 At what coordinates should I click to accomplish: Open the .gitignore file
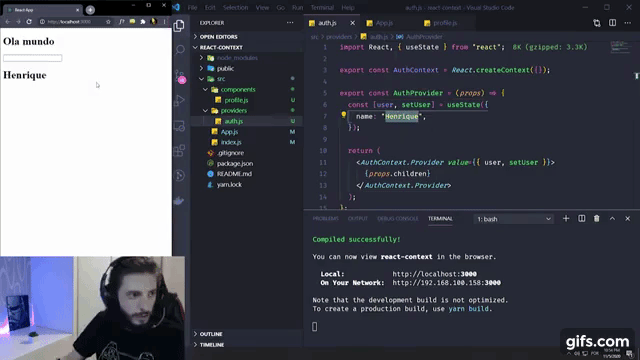pos(247,153)
